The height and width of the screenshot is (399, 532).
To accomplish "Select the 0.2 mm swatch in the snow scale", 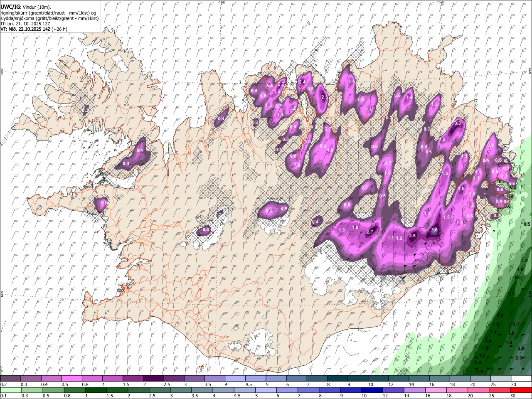I will pos(10,378).
